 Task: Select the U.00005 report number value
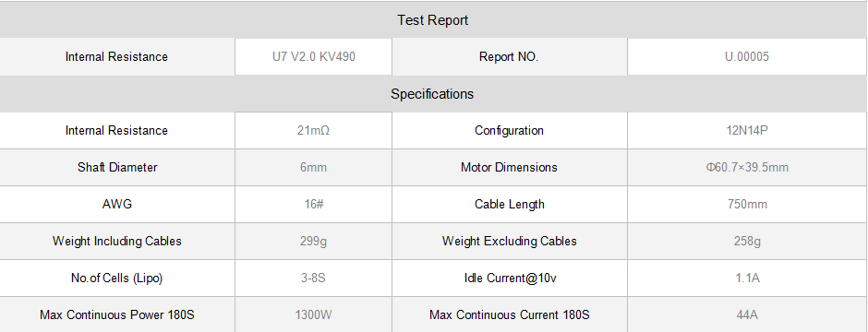coord(747,56)
